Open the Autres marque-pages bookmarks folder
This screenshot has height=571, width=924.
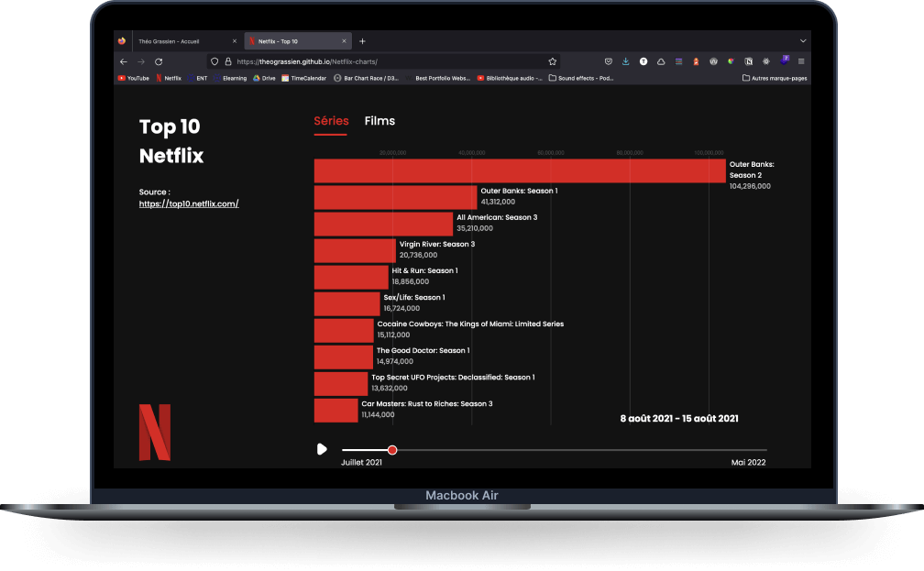click(775, 78)
